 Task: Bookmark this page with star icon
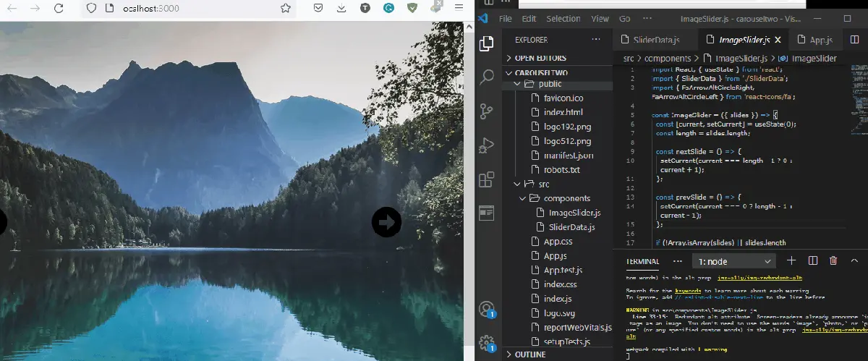[286, 9]
